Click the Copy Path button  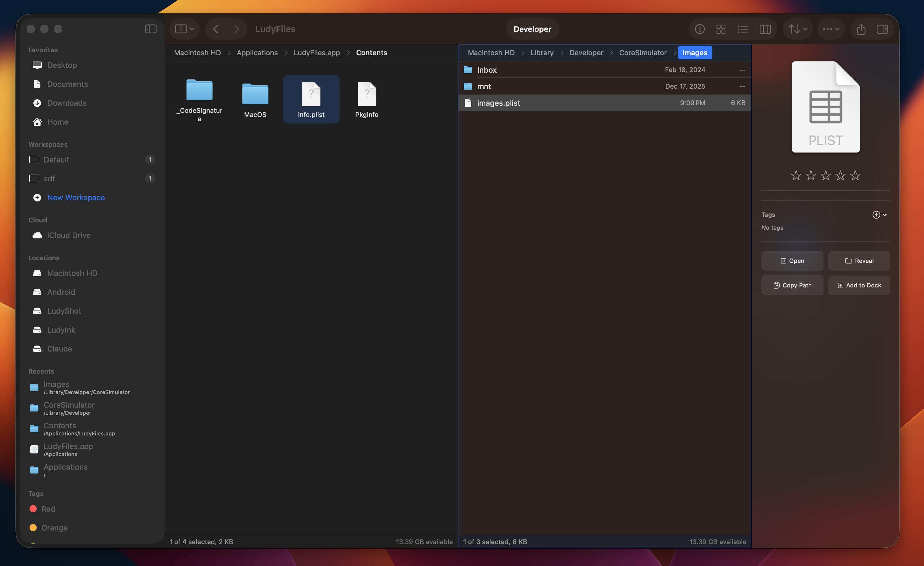pyautogui.click(x=792, y=285)
